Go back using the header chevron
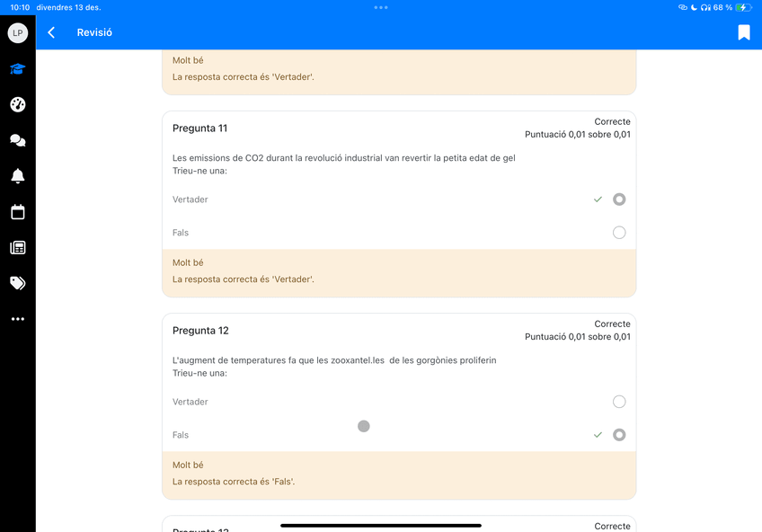The width and height of the screenshot is (762, 532). click(51, 32)
